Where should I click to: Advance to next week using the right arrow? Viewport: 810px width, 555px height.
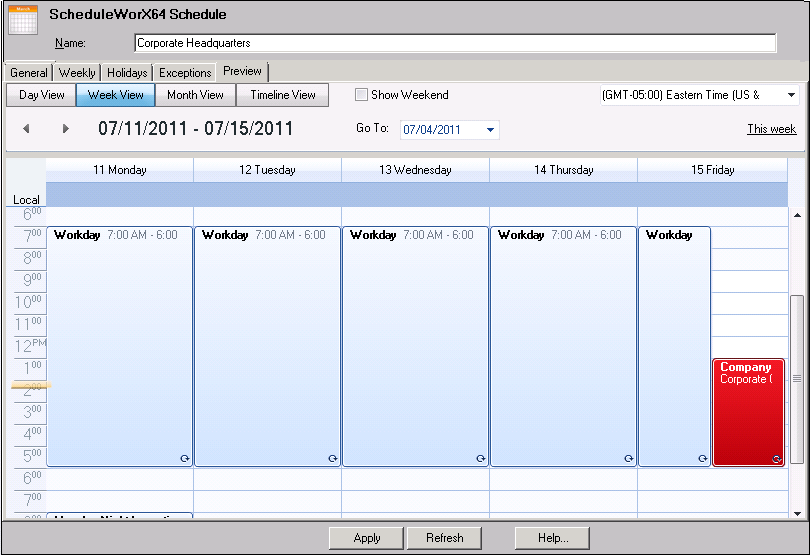coord(66,129)
